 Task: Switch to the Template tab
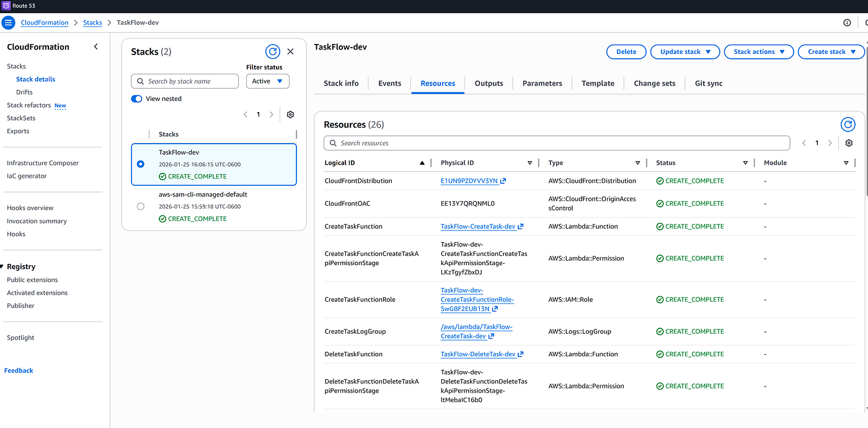coord(598,83)
